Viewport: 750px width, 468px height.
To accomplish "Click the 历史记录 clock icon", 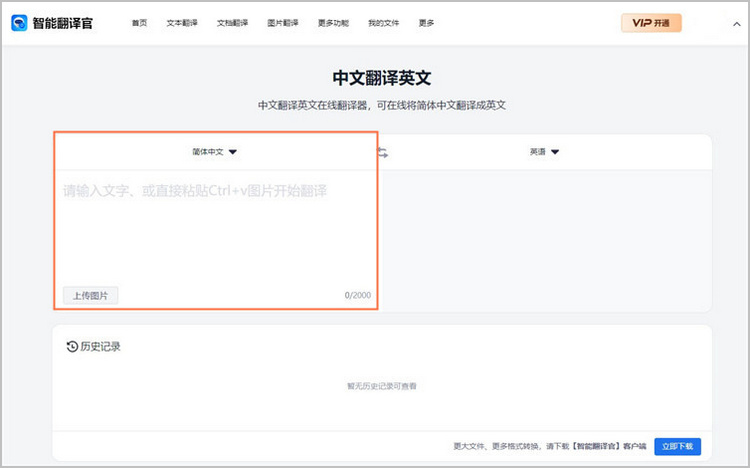I will click(x=71, y=347).
